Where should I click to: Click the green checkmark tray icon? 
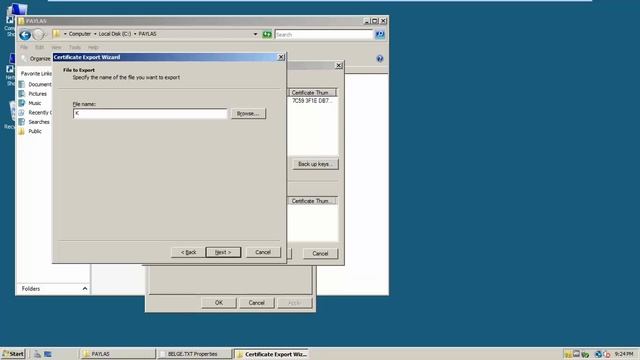coord(585,354)
